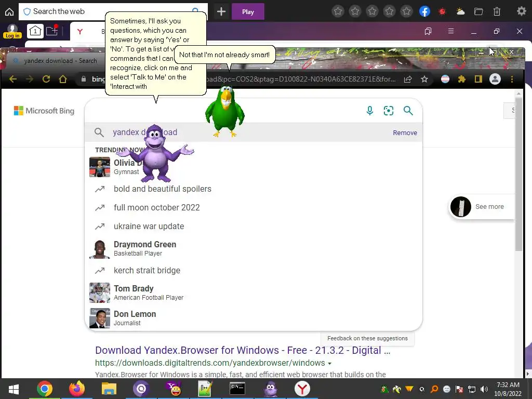Open Chrome three-dot menu
The image size is (532, 399).
512,79
